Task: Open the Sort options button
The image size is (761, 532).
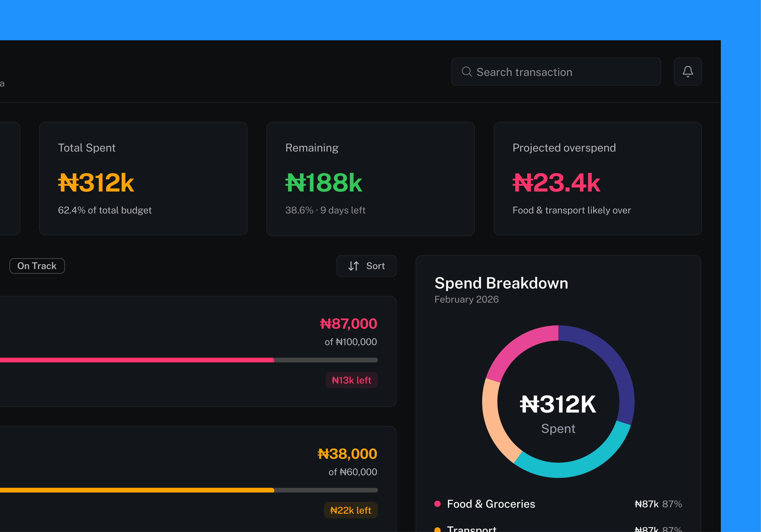Action: (x=366, y=266)
